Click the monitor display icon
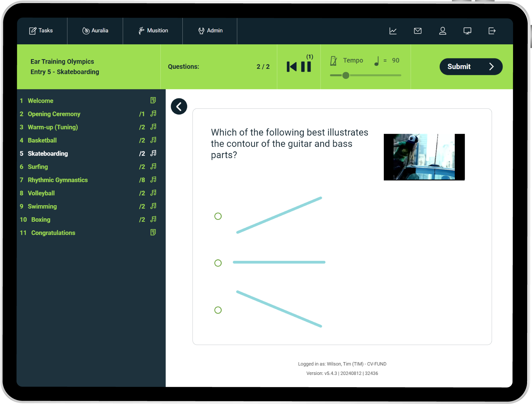The width and height of the screenshot is (532, 404). [x=467, y=31]
